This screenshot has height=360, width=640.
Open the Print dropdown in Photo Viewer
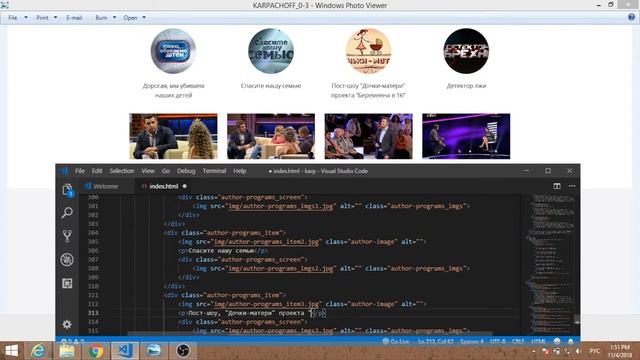47,18
